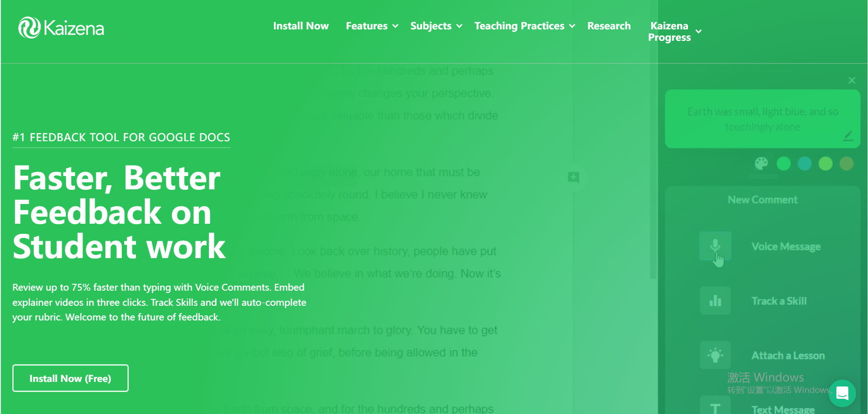868x414 pixels.
Task: Select the first green color swatch
Action: pos(784,164)
